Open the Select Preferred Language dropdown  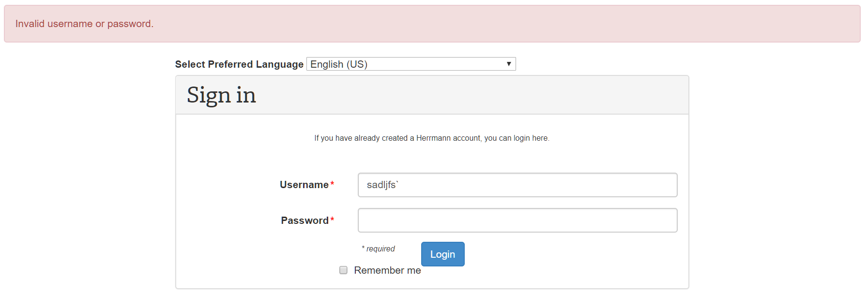click(411, 64)
